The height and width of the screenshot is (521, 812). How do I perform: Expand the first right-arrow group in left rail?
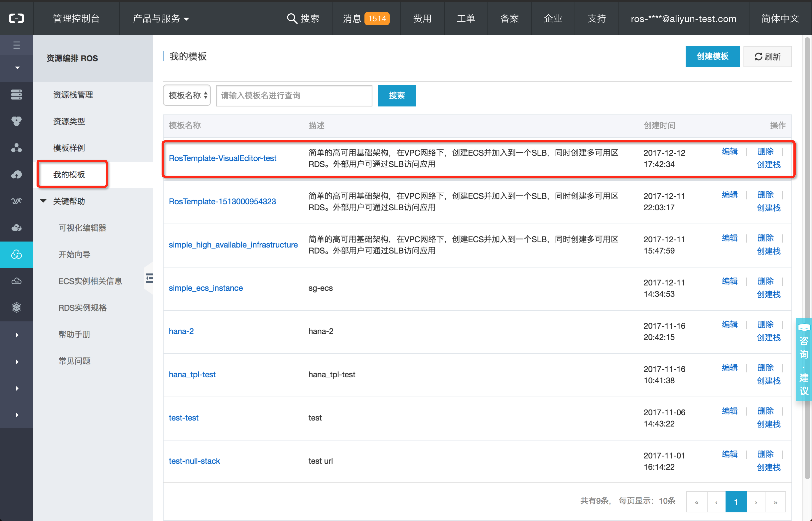[x=17, y=335]
